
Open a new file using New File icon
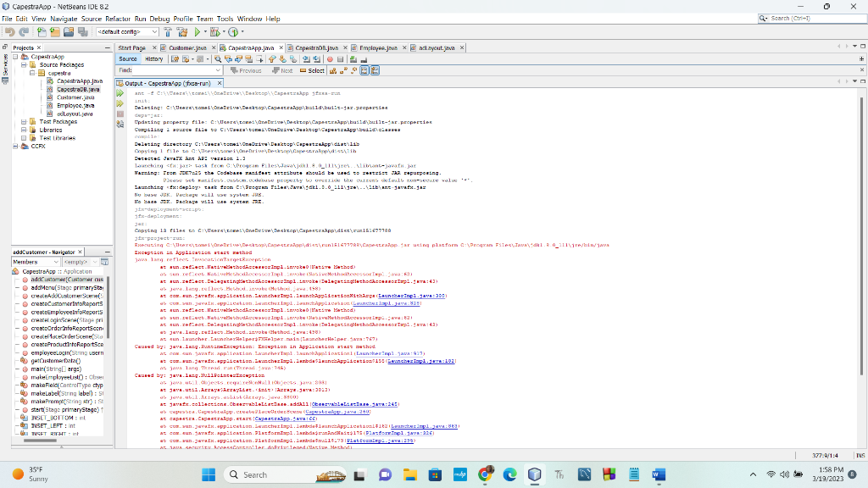pos(42,30)
